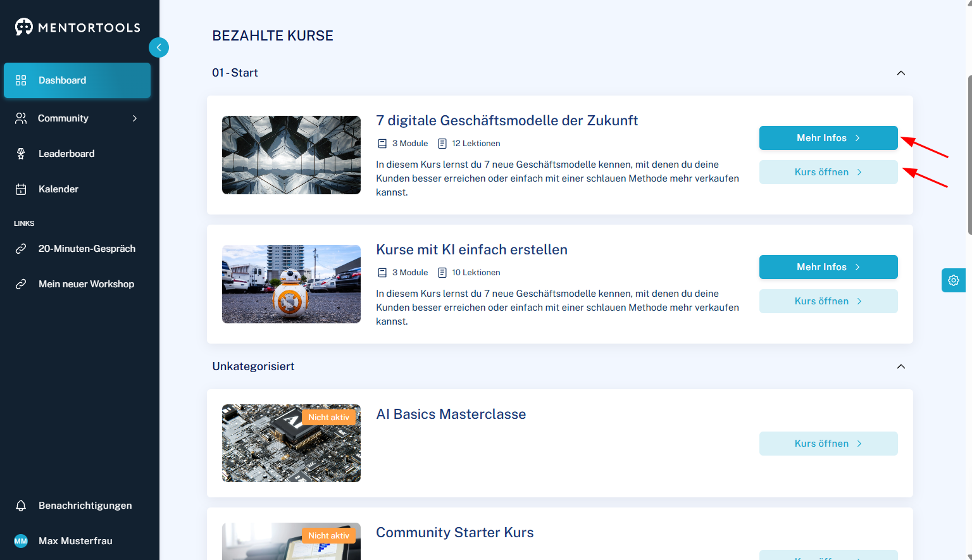Viewport: 972px width, 560px height.
Task: Open Benachrichtigungen in the sidebar
Action: click(77, 506)
